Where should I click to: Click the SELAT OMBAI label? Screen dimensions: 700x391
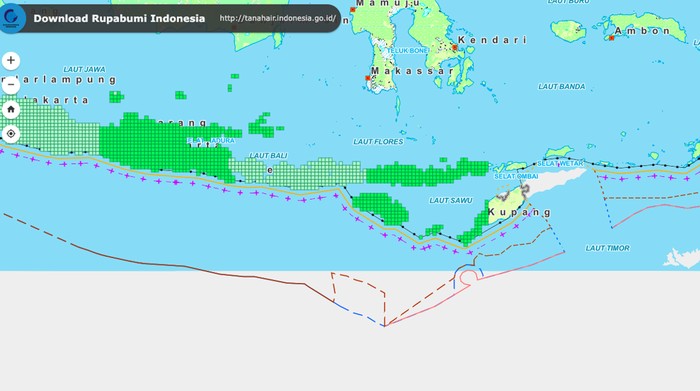(x=516, y=176)
